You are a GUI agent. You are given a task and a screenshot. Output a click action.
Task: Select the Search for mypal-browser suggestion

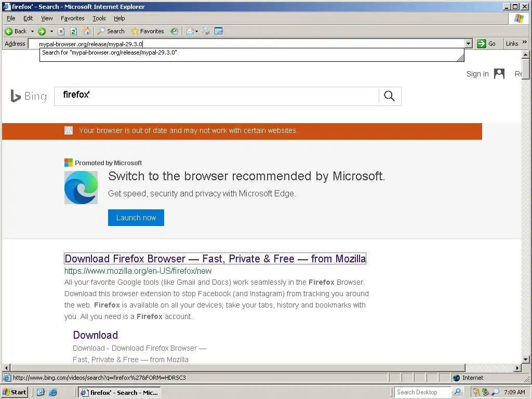click(251, 52)
